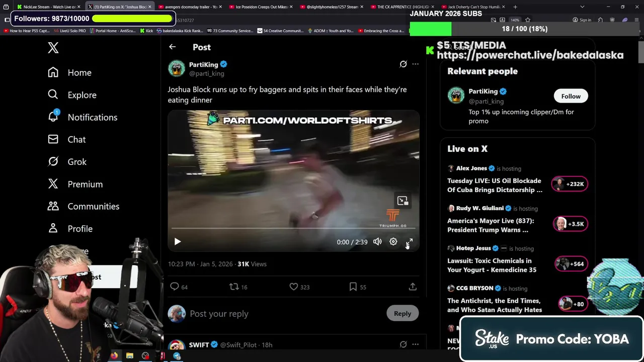Follow PartiKing in Relevant people
644x362 pixels.
(x=571, y=96)
